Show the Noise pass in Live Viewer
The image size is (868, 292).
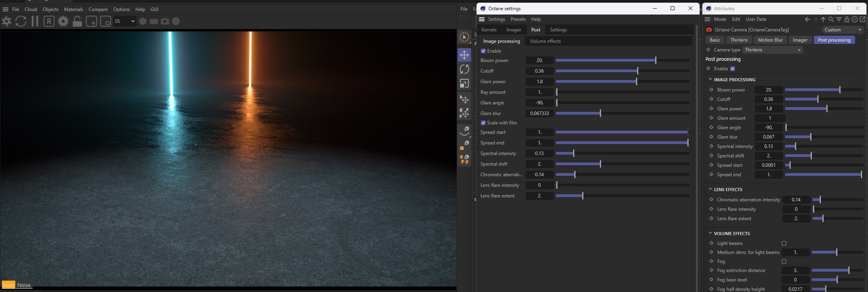coord(24,285)
